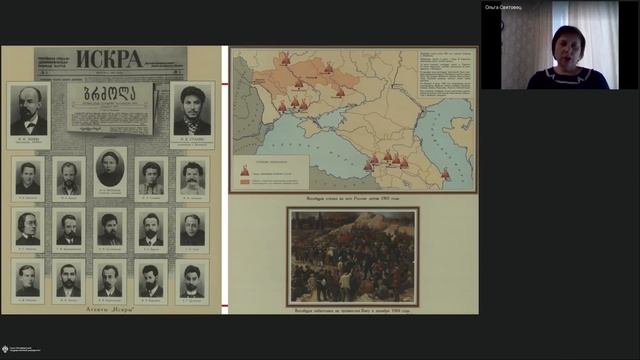Select the speaker video tile of Ольга Святовец
640x360 pixels.
click(x=560, y=45)
